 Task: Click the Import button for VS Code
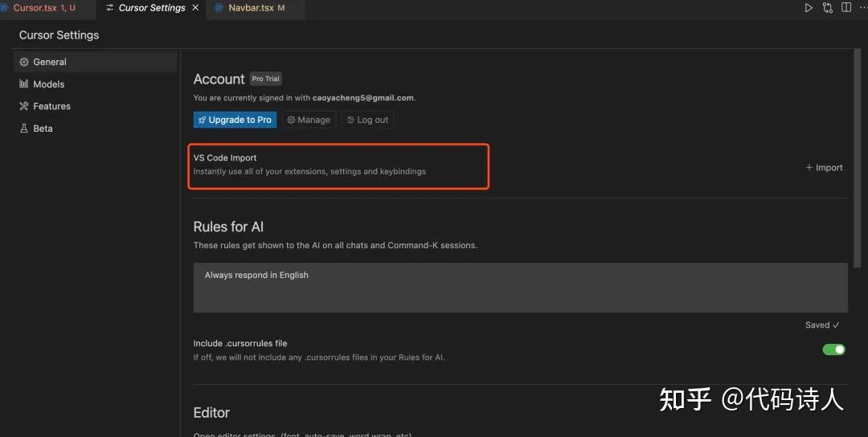[824, 168]
